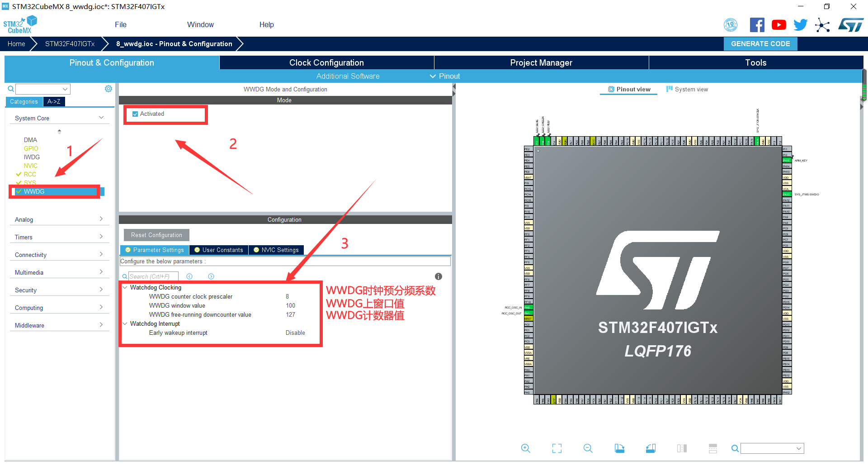Viewport: 868px width, 466px height.
Task: Click the zoom in icon below pinout
Action: coord(525,448)
